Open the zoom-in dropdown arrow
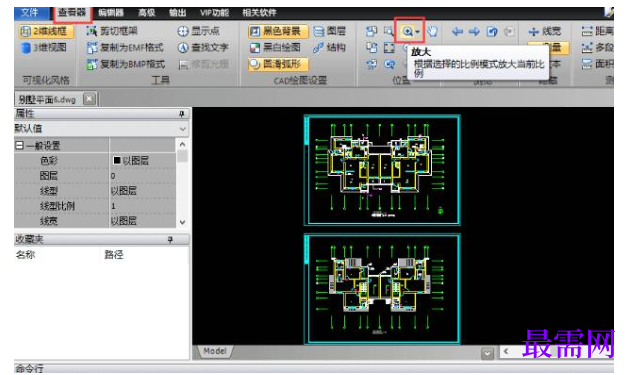634x375 pixels. pyautogui.click(x=417, y=32)
